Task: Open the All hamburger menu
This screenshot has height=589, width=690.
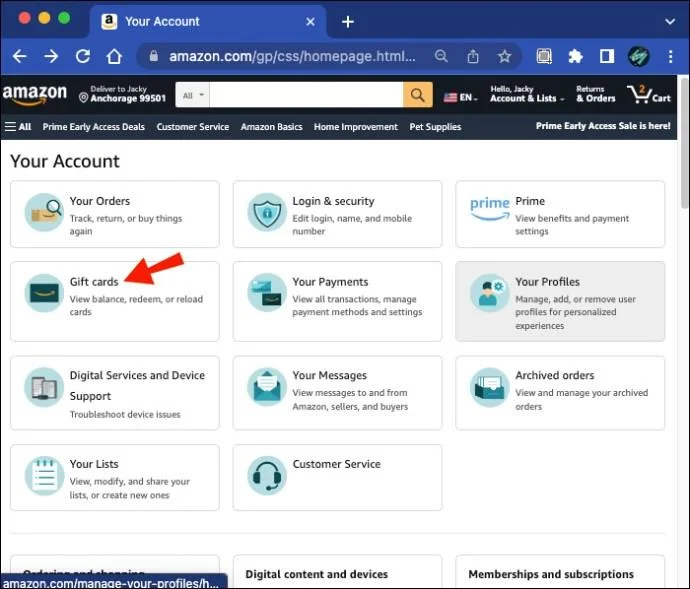Action: click(18, 127)
